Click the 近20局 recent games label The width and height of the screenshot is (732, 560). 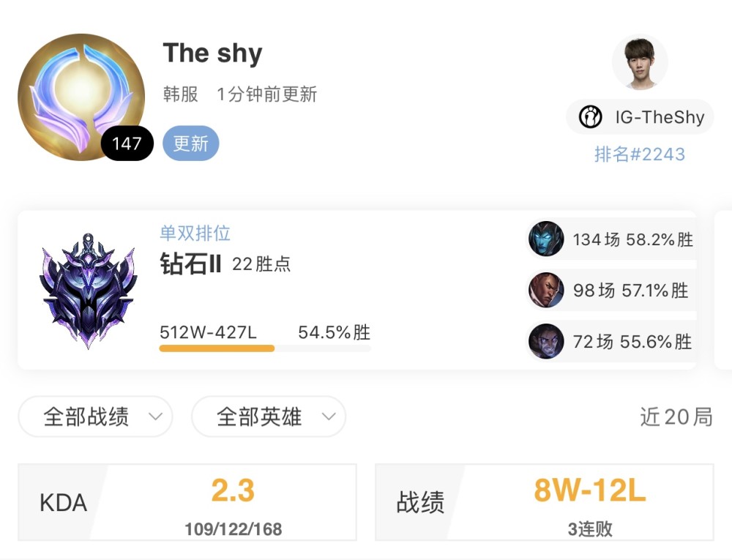[x=676, y=417]
